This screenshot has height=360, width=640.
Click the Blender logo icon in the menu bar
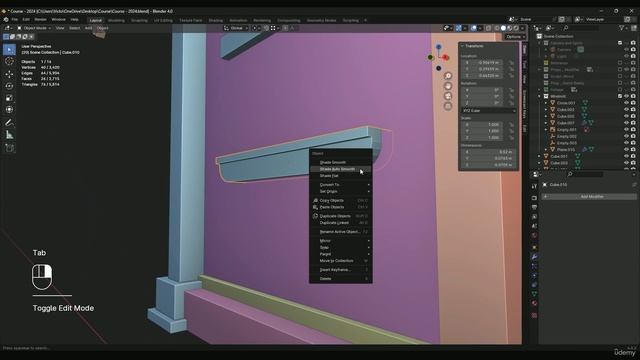6,20
